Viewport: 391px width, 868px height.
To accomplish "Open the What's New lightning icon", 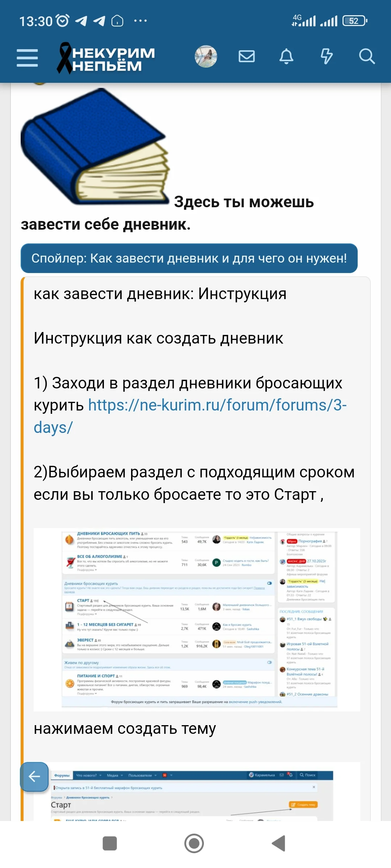I will pos(327,56).
